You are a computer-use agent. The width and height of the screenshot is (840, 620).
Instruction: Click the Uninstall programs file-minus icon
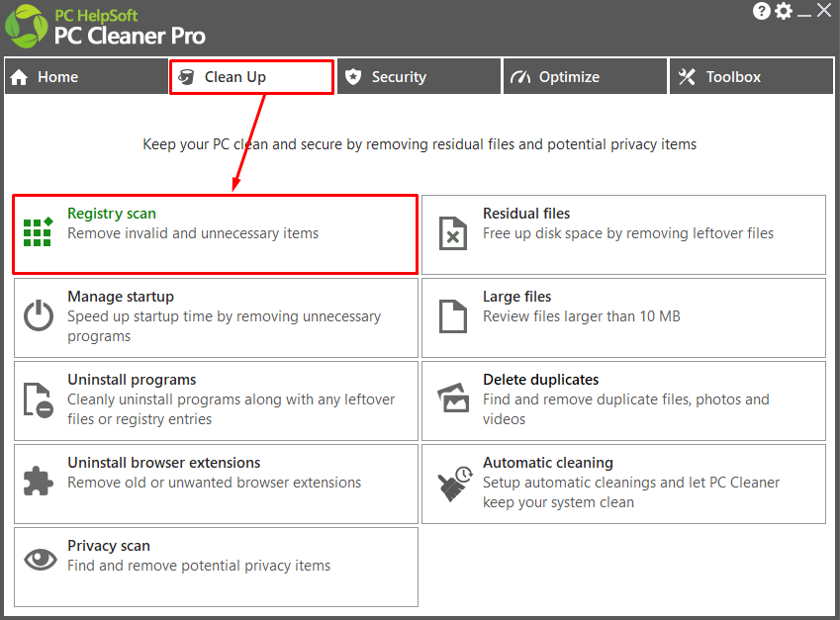click(x=39, y=399)
